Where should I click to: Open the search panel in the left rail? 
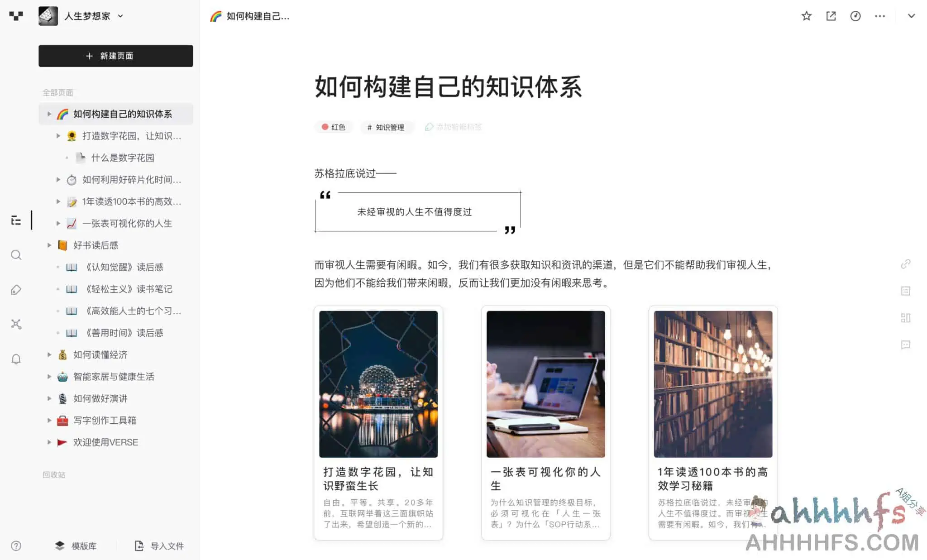(x=17, y=255)
